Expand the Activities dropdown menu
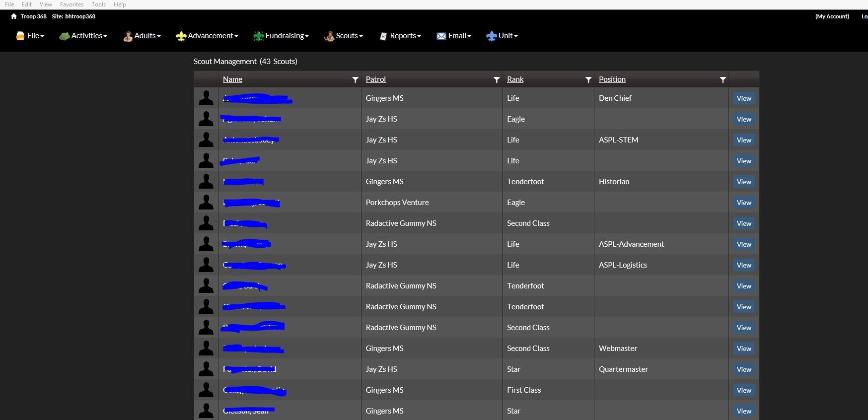The width and height of the screenshot is (868, 420). coord(83,36)
